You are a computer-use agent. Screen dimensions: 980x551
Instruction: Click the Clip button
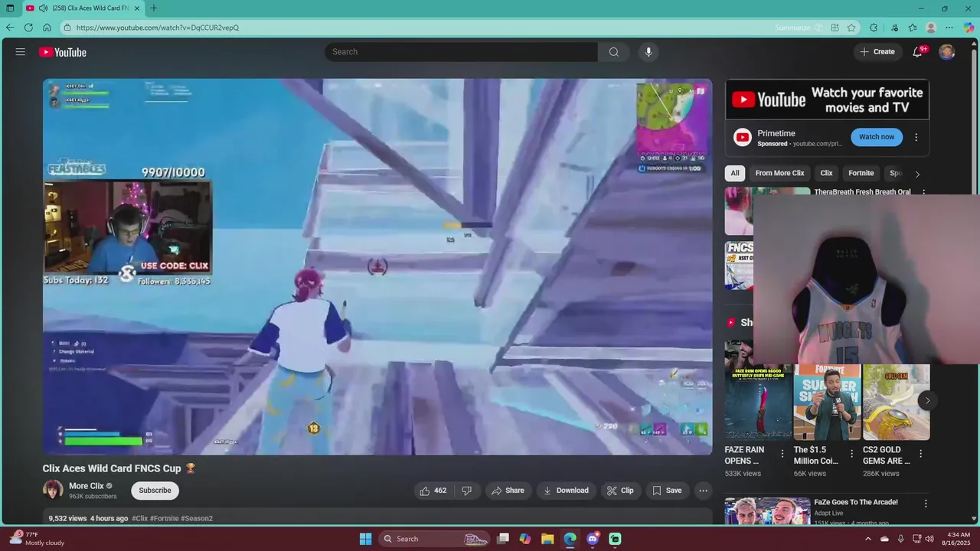click(x=620, y=491)
